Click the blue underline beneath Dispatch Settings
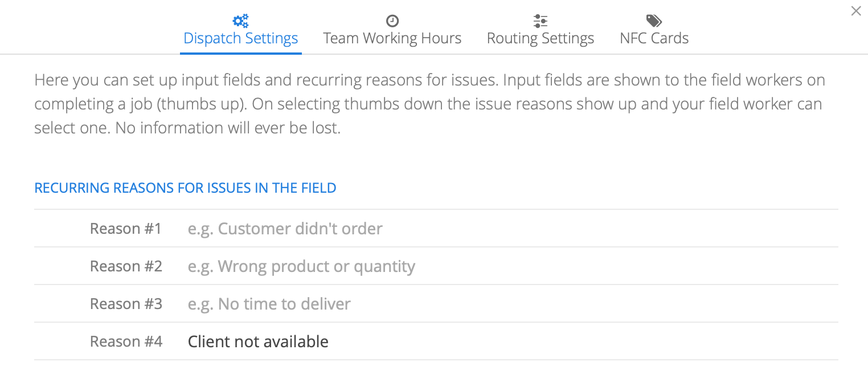 point(241,54)
